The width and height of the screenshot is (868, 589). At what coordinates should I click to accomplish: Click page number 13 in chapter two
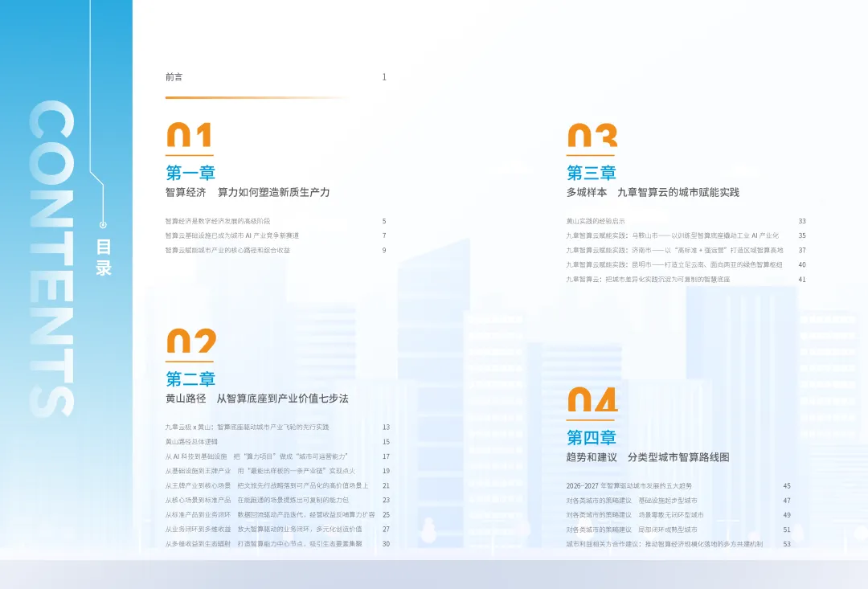click(386, 427)
